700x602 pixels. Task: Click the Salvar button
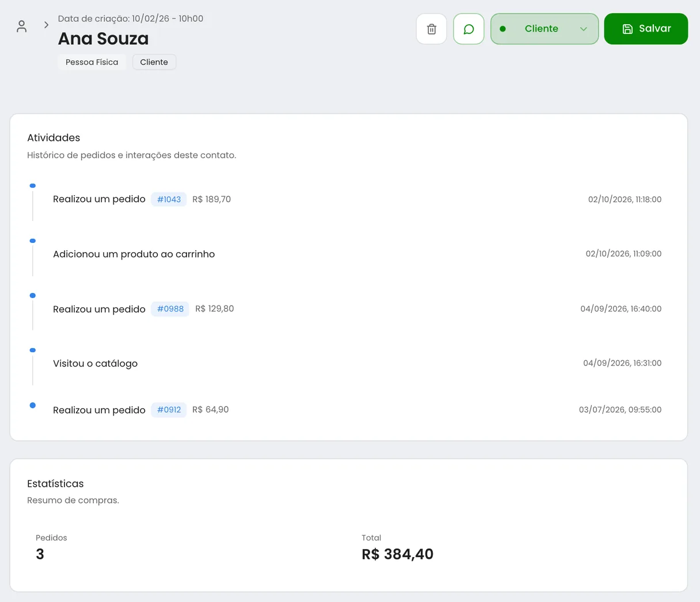pyautogui.click(x=646, y=29)
